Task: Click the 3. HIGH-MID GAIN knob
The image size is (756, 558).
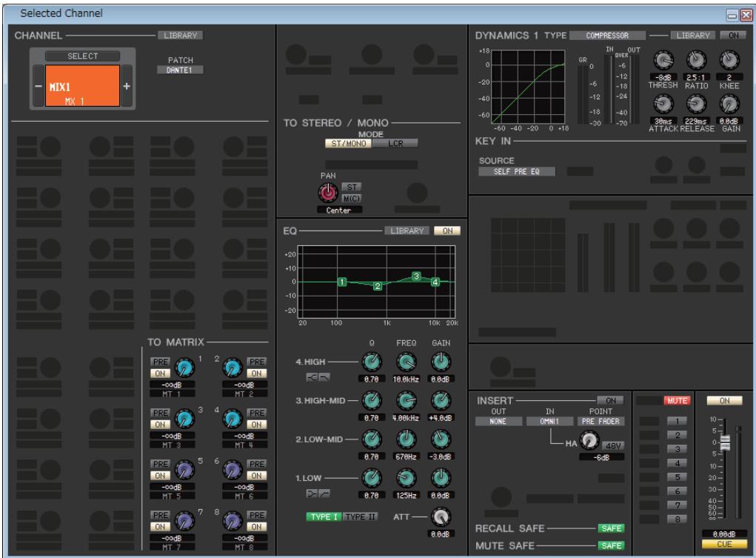Action: 440,401
